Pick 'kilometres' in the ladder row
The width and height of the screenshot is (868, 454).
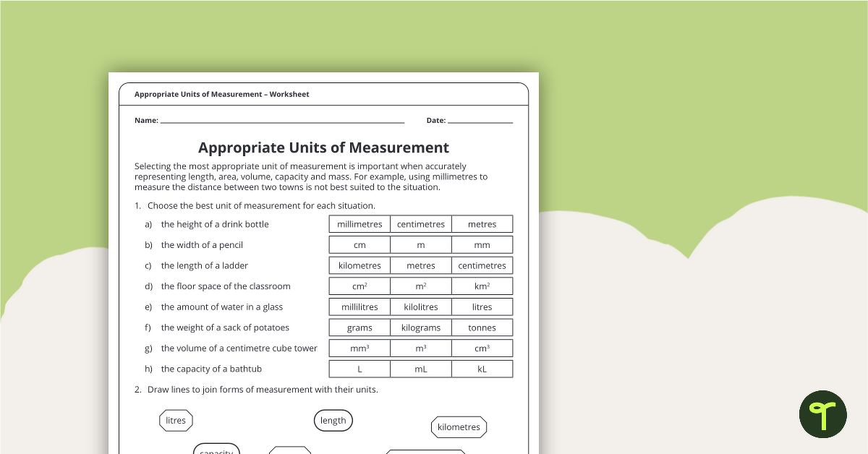pos(359,265)
